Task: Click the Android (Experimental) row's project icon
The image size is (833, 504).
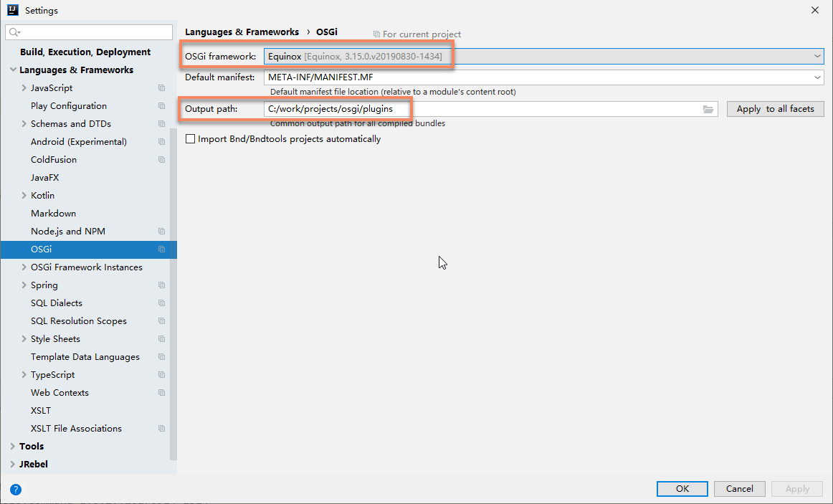Action: point(161,142)
